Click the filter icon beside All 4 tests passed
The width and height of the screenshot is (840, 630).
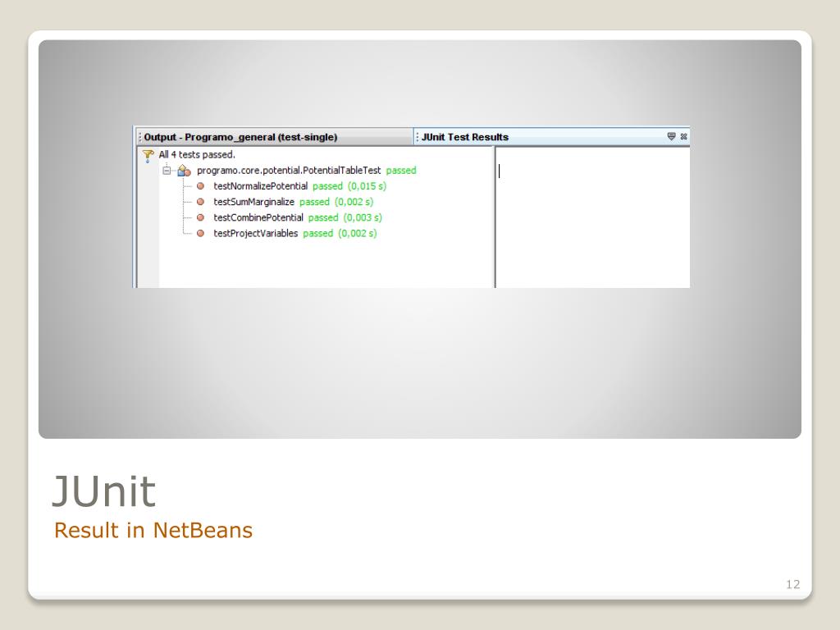click(x=148, y=155)
